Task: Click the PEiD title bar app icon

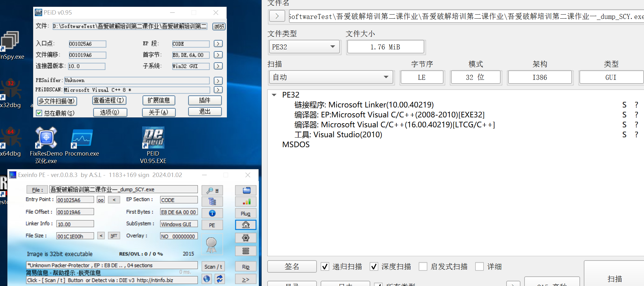Action: click(x=38, y=12)
